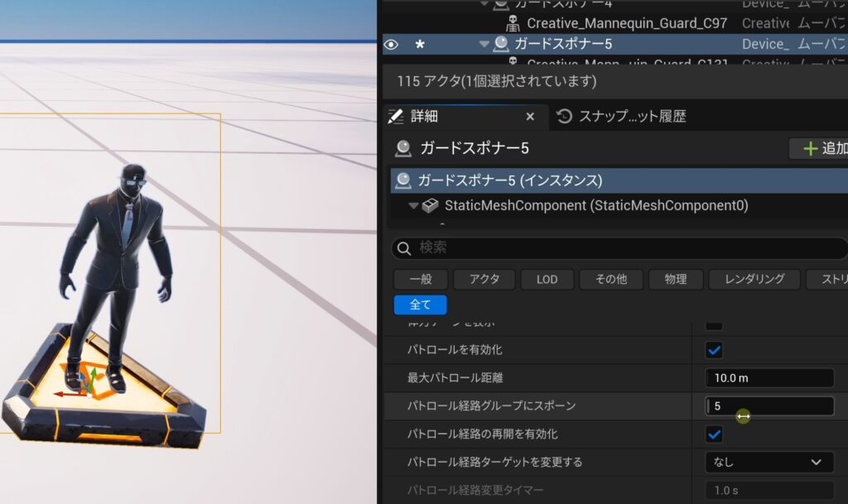Viewport: 848px width, 504px height.
Task: Click the green 追加 button
Action: coord(819,149)
